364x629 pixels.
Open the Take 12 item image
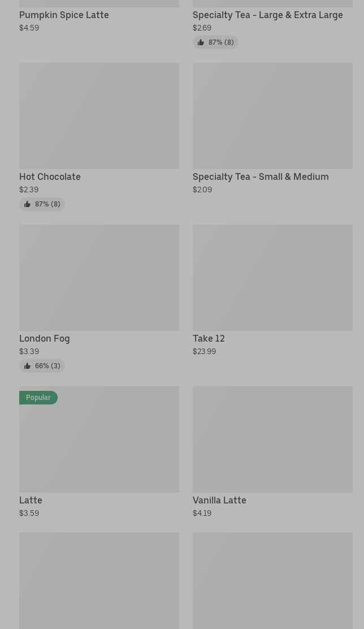coord(272,277)
